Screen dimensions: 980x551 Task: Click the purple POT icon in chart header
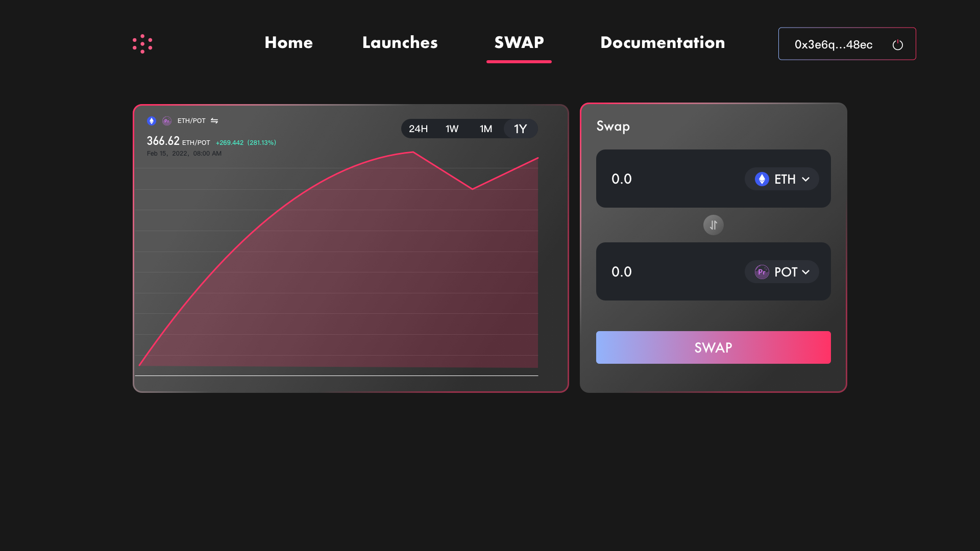(x=166, y=121)
